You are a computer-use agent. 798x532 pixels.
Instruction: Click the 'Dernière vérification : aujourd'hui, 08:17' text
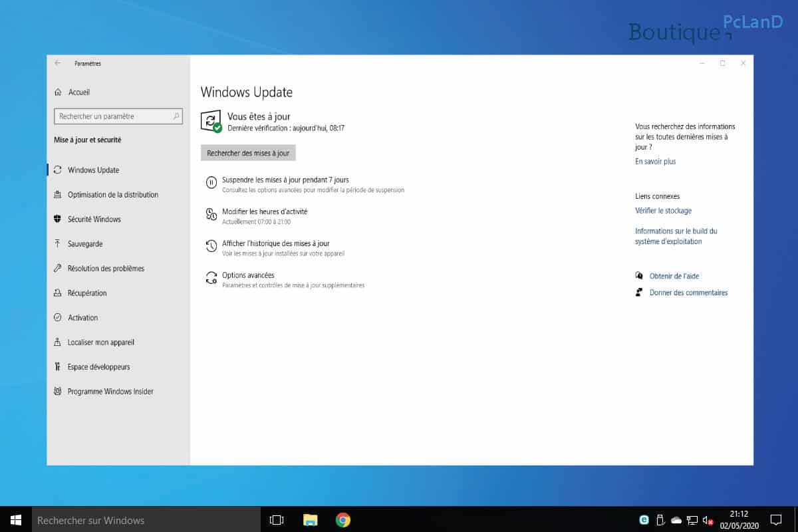285,128
